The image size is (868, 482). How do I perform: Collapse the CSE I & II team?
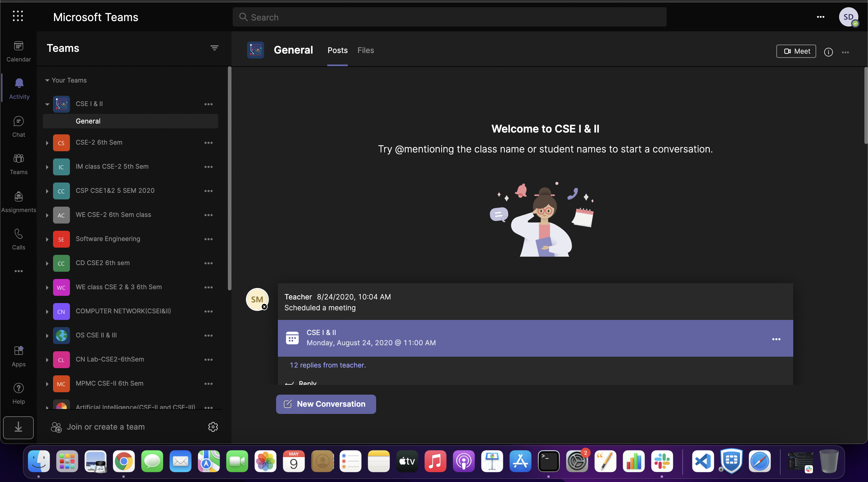tap(47, 104)
